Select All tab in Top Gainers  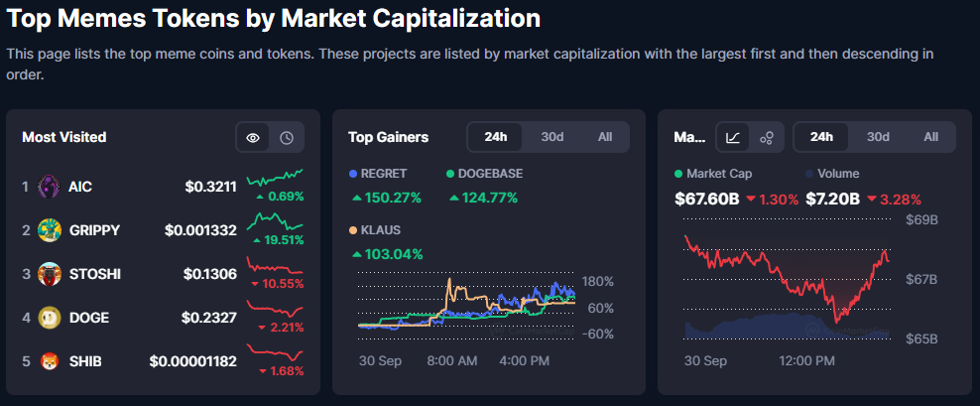point(605,137)
